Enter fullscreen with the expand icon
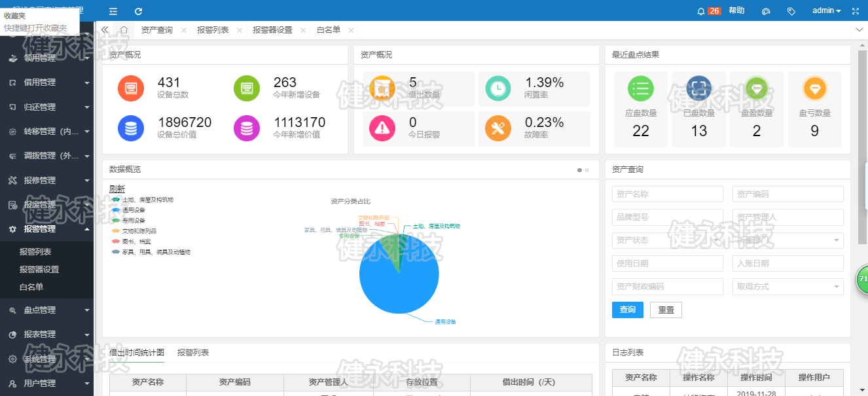868x396 pixels. click(856, 11)
